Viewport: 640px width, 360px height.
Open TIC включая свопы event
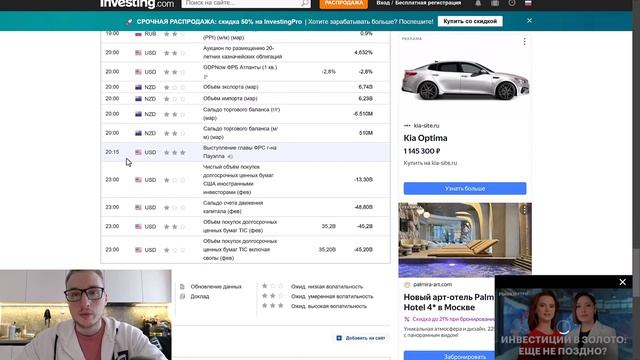[x=240, y=249]
